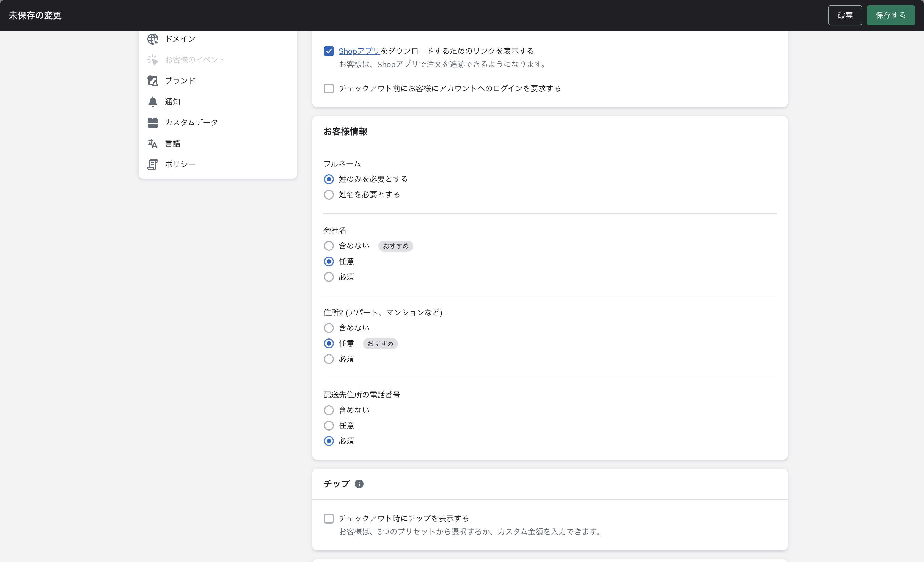The height and width of the screenshot is (562, 924).
Task: Click the 通知 bell icon
Action: pos(153,102)
